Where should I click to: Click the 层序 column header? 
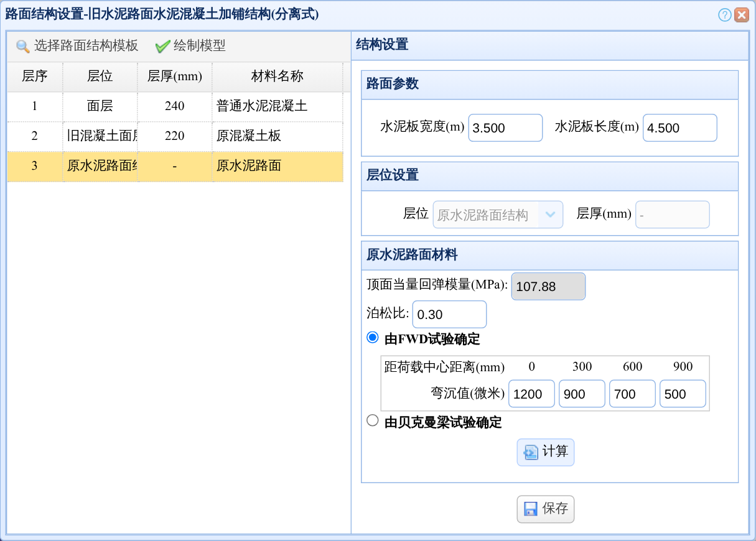[x=35, y=76]
